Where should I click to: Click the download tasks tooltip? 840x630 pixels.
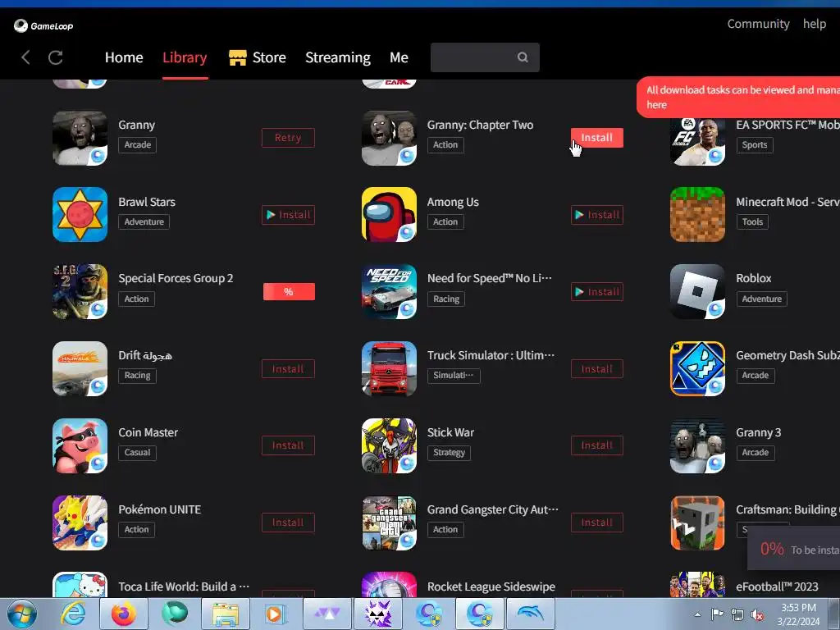tap(738, 97)
